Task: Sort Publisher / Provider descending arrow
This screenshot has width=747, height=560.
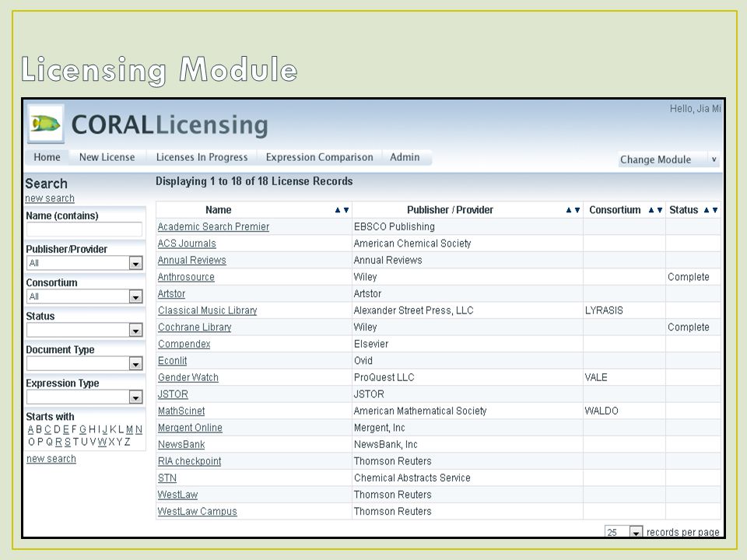Action: (x=577, y=210)
